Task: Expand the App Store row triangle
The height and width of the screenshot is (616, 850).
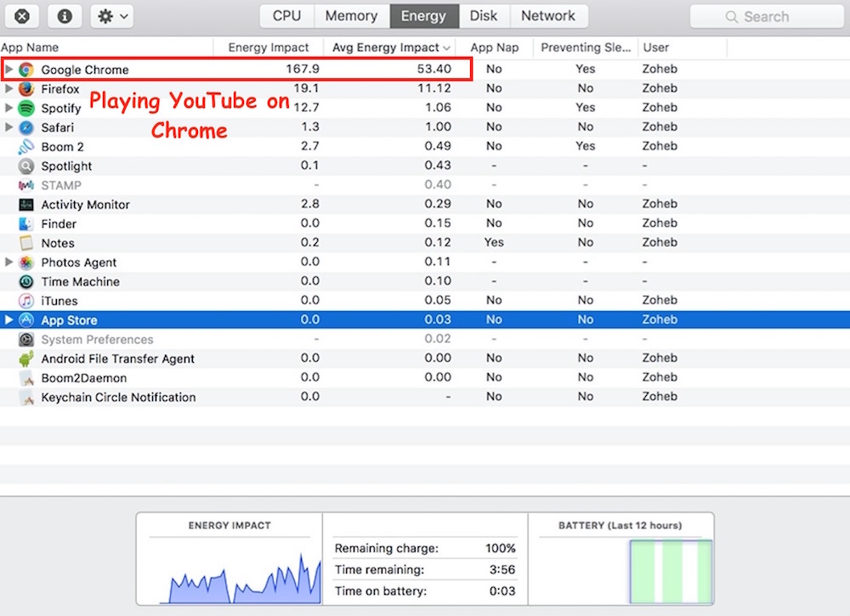Action: coord(9,320)
